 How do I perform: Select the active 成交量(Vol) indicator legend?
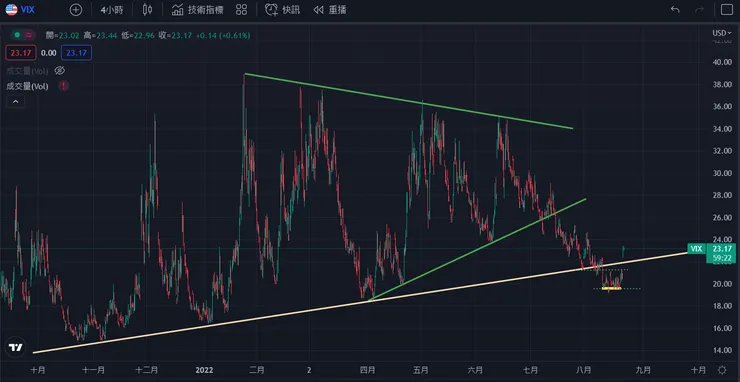click(x=27, y=86)
